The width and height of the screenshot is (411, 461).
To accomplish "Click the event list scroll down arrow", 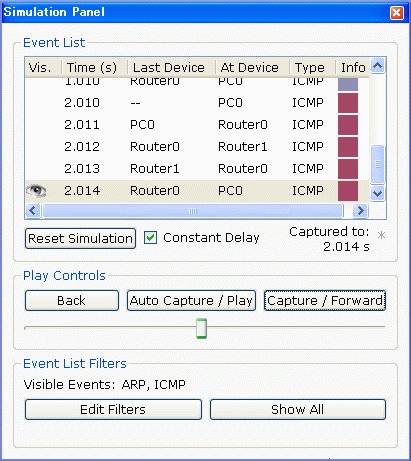I will pos(377,193).
